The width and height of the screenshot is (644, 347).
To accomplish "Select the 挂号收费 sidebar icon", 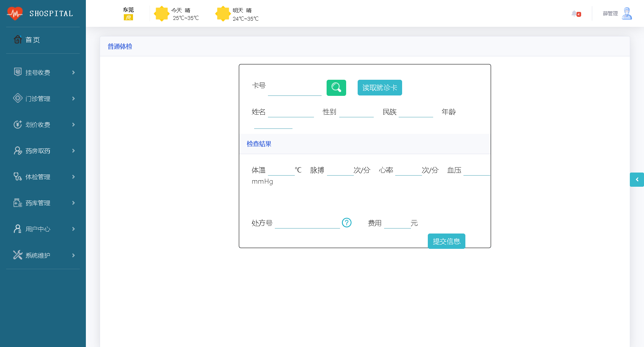I will pos(17,72).
